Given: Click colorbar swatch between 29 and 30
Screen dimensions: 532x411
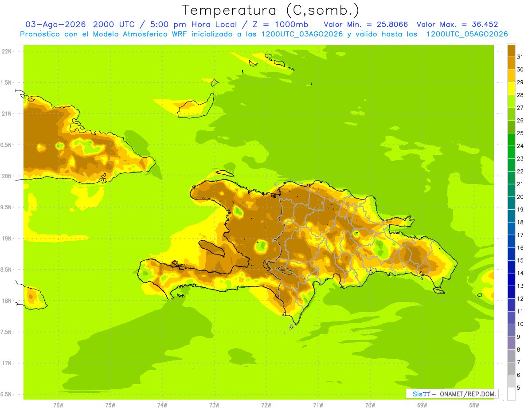Looking at the screenshot, I should 511,76.
